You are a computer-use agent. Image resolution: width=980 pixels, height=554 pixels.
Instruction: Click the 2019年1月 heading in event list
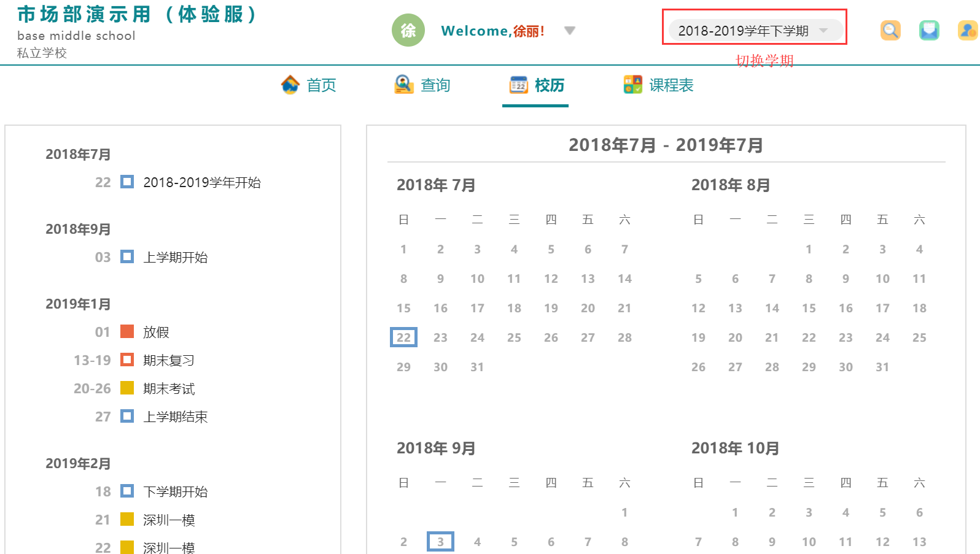(78, 304)
